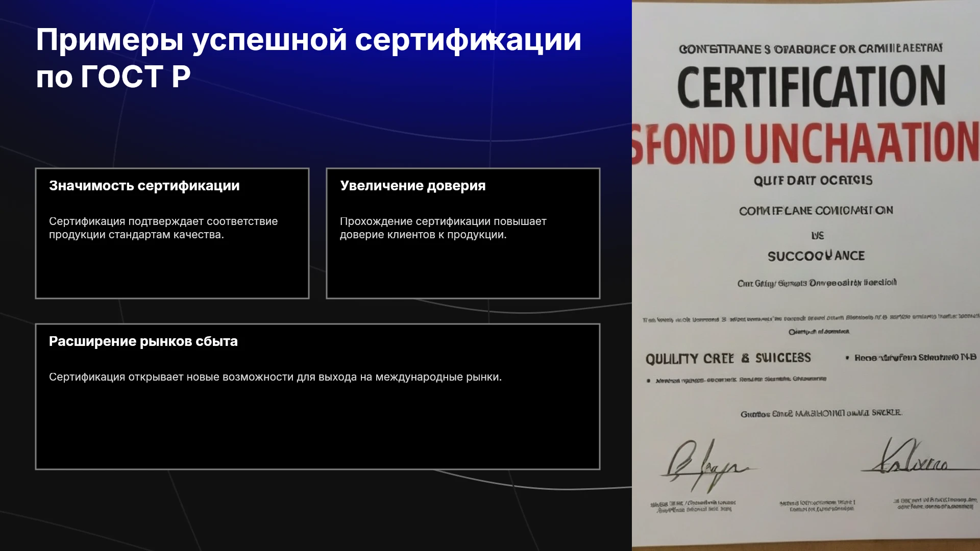This screenshot has height=551, width=980.
Task: Click the certificate image on the right
Action: [x=806, y=275]
